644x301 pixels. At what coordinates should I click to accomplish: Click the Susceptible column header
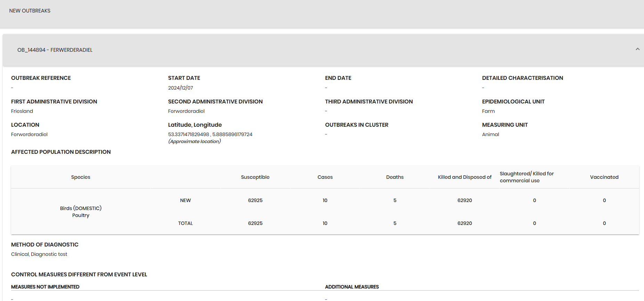tap(255, 177)
